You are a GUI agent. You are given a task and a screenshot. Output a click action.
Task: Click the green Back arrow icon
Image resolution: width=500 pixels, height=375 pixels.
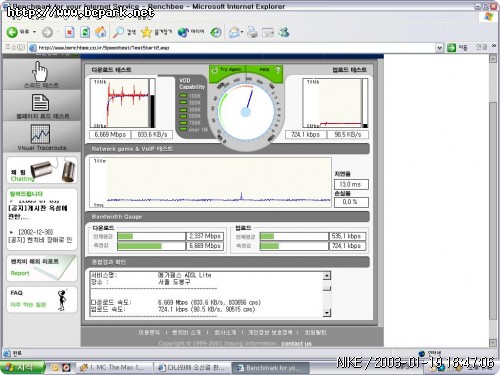12,32
